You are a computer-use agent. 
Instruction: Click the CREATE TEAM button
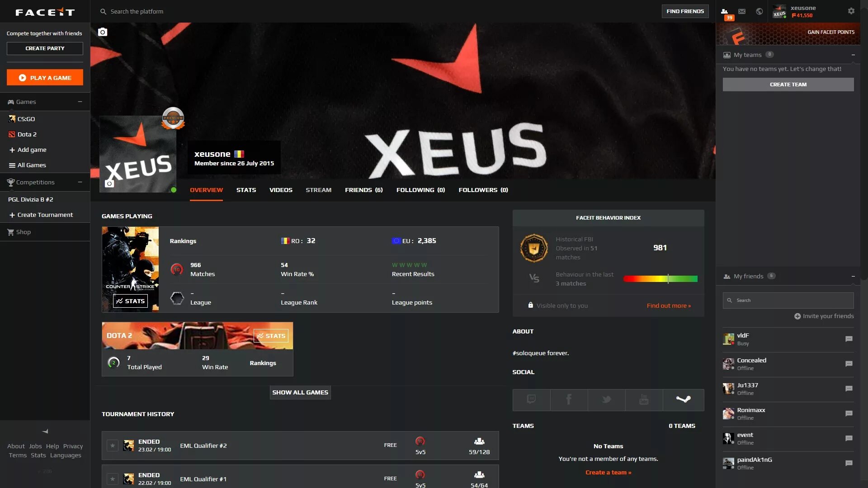tap(788, 84)
